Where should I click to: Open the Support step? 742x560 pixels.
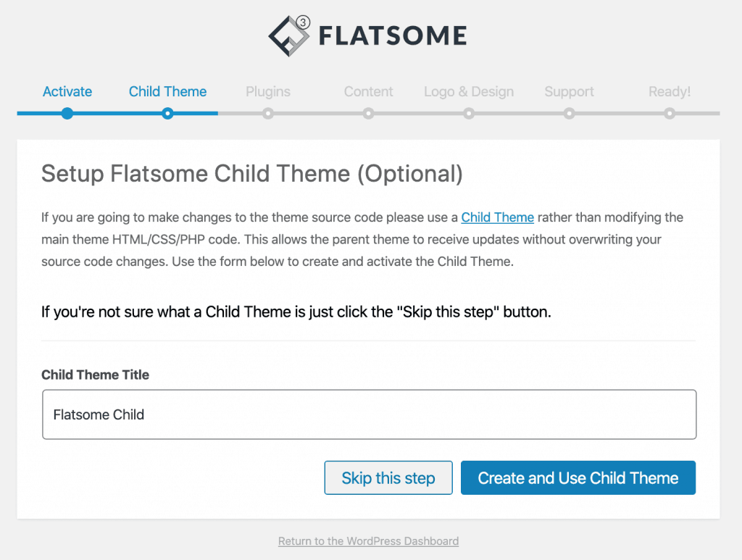(x=569, y=91)
